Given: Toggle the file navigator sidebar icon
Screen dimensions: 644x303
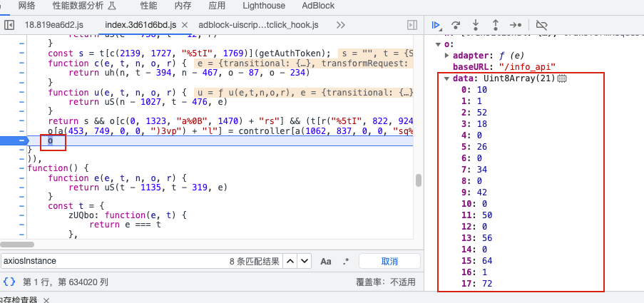Looking at the screenshot, I should 9,25.
